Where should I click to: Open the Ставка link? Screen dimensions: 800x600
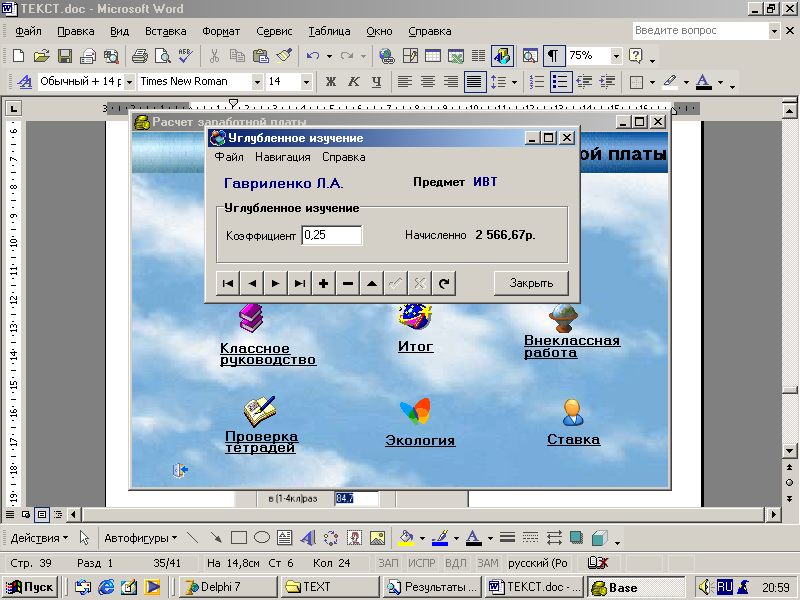(573, 439)
